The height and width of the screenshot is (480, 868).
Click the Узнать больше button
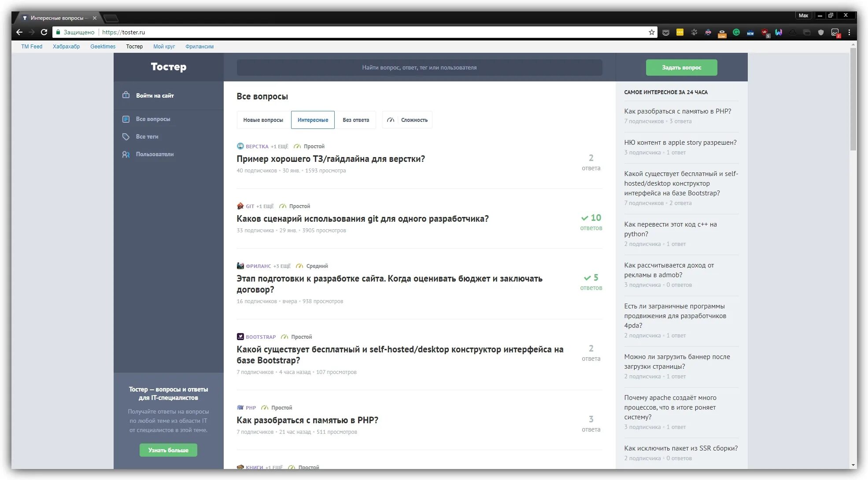168,450
